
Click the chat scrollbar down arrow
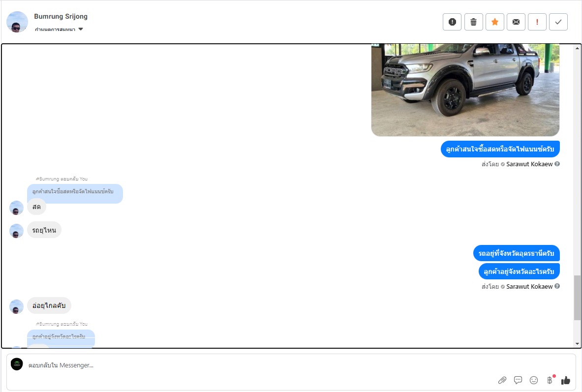[577, 344]
